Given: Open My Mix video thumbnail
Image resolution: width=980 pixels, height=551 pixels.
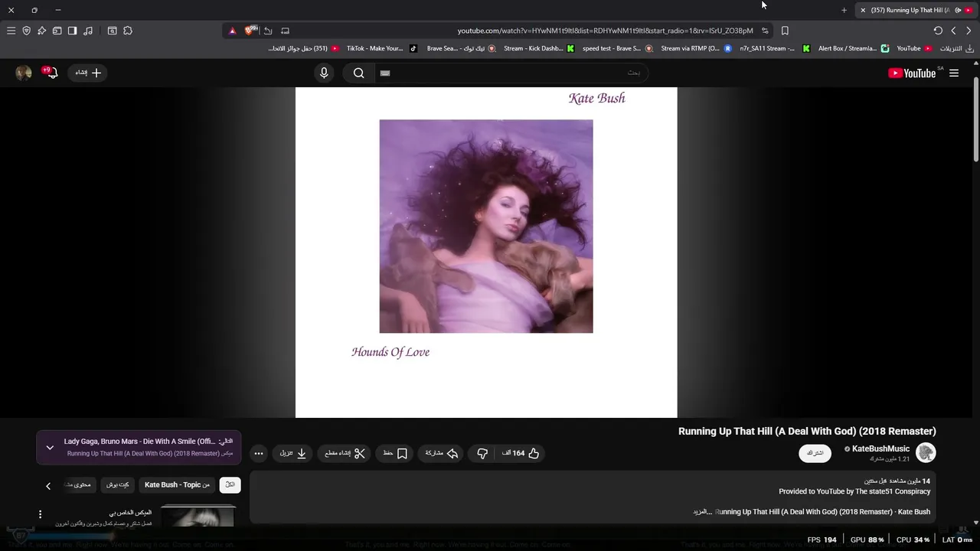Looking at the screenshot, I should (198, 517).
